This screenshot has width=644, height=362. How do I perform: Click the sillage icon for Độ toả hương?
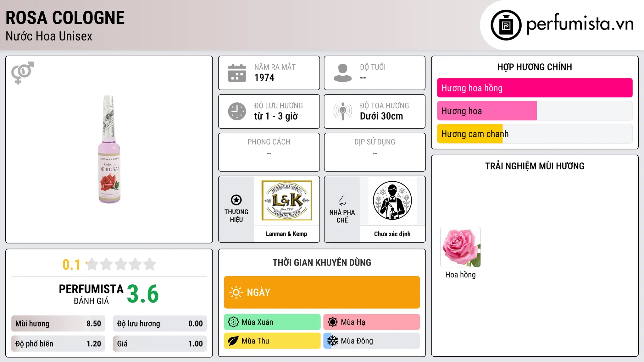(x=343, y=111)
